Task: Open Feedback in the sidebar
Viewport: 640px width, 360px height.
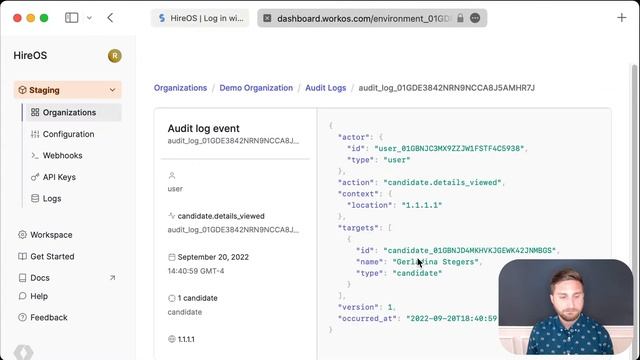Action: 43,317
